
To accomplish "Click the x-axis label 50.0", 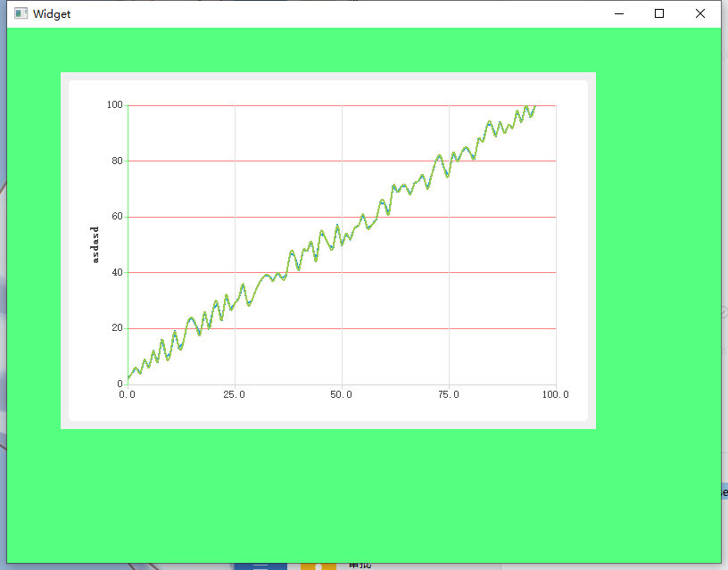I will point(341,394).
